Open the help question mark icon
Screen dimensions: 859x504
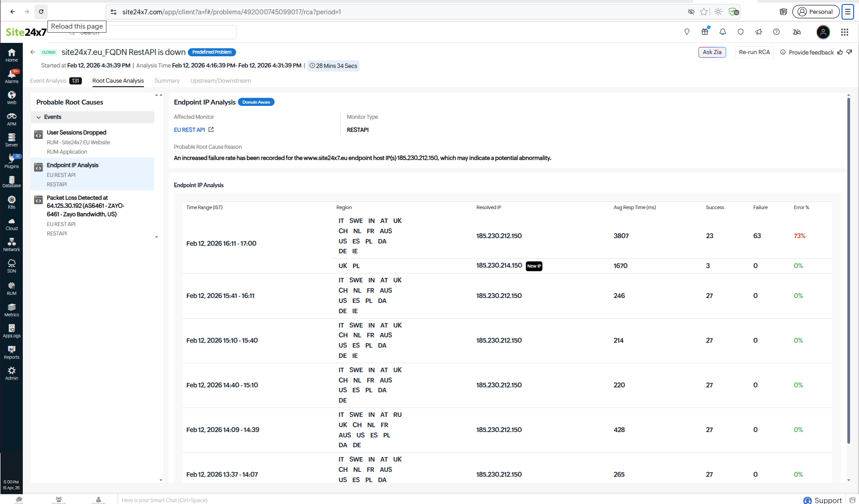click(776, 32)
